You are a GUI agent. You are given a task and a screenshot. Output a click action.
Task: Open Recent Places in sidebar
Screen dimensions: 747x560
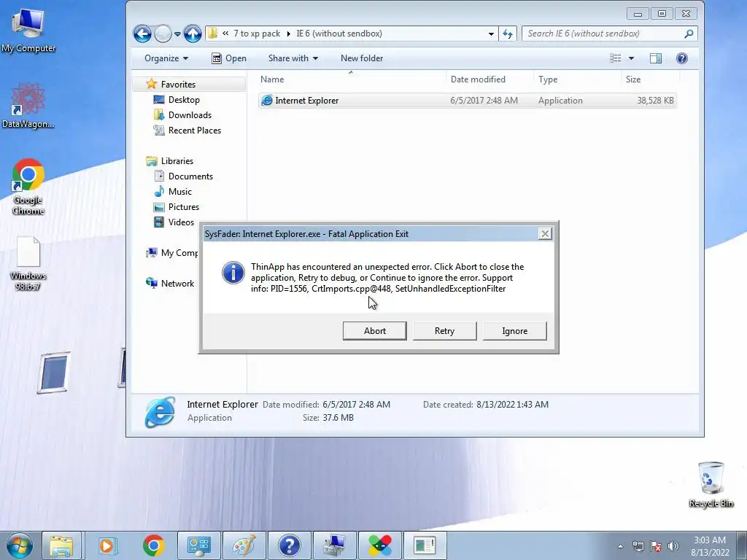tap(194, 130)
